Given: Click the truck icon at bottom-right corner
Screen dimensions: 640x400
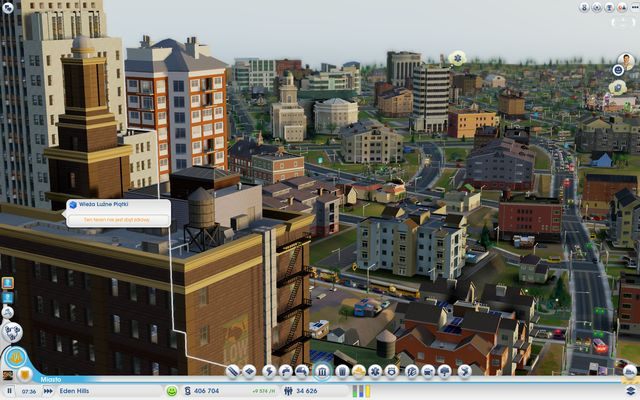Looking at the screenshot, I should point(630,371).
